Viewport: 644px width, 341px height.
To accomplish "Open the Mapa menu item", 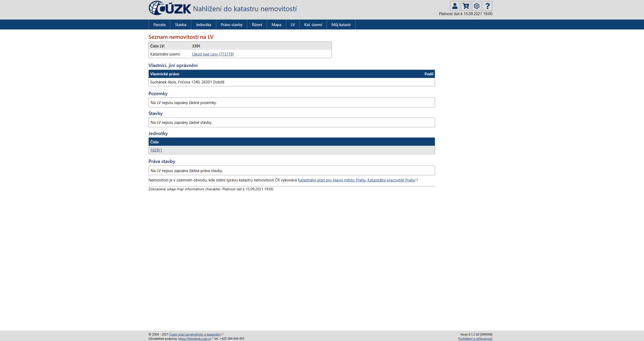I will click(x=276, y=25).
